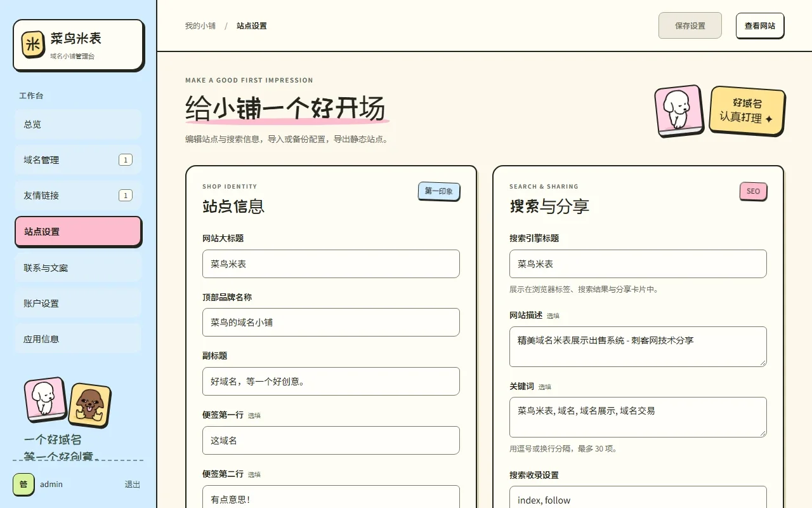Click the admin avatar badge 管
The height and width of the screenshot is (508, 812).
point(23,484)
